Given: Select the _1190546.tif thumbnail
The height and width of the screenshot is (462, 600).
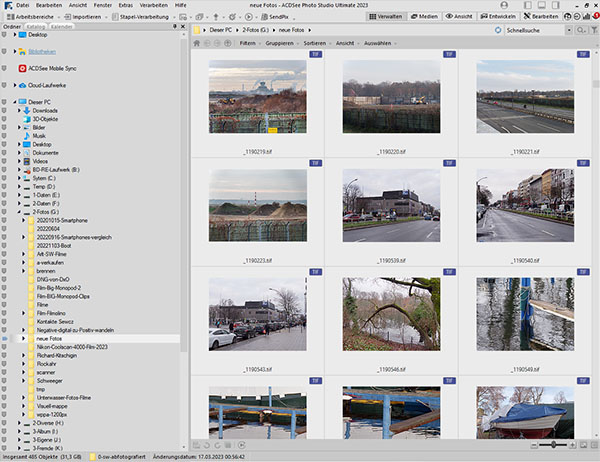Looking at the screenshot, I should (x=389, y=313).
